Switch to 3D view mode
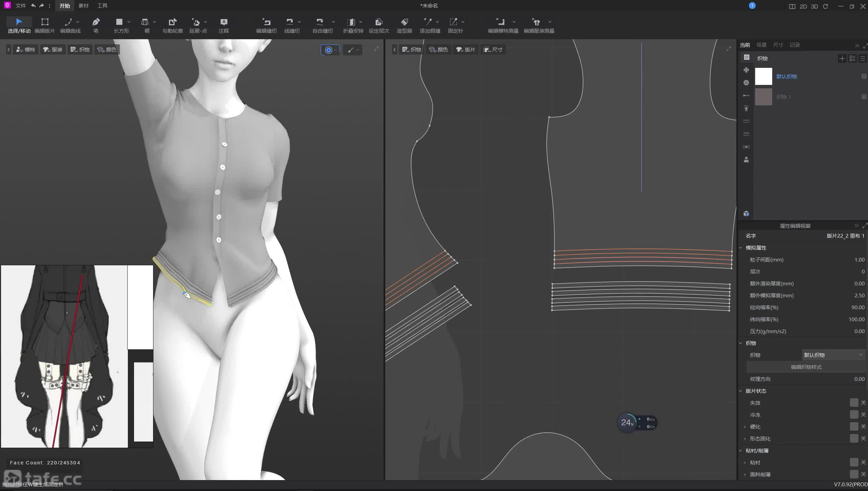Viewport: 868px width, 491px height. coord(814,6)
